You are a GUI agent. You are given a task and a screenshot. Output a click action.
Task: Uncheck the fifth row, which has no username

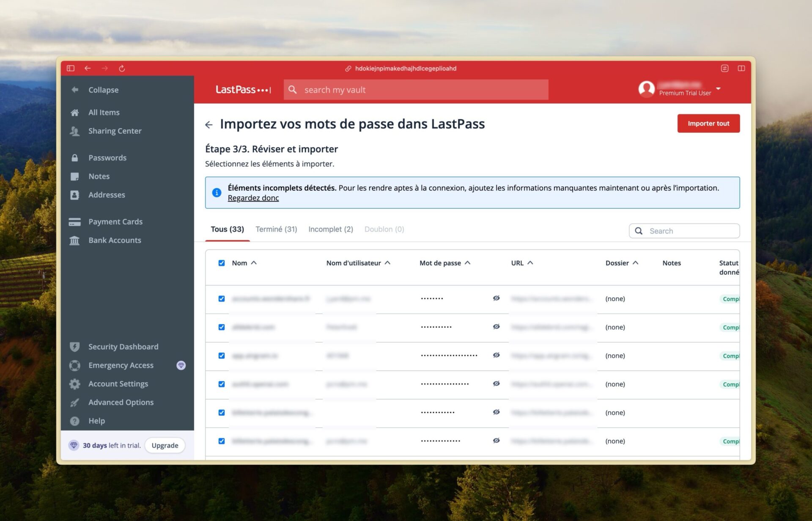222,413
